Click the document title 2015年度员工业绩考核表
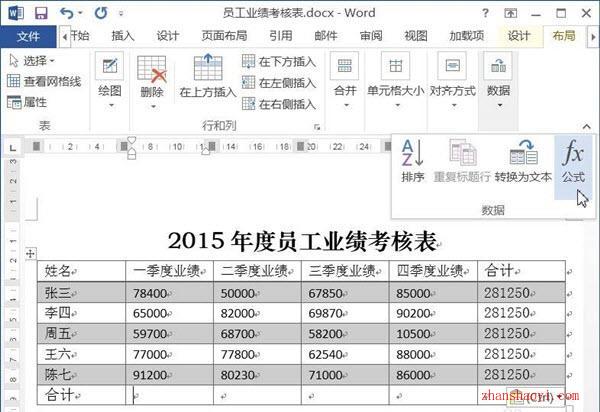Viewport: 600px width, 412px height. (x=302, y=241)
